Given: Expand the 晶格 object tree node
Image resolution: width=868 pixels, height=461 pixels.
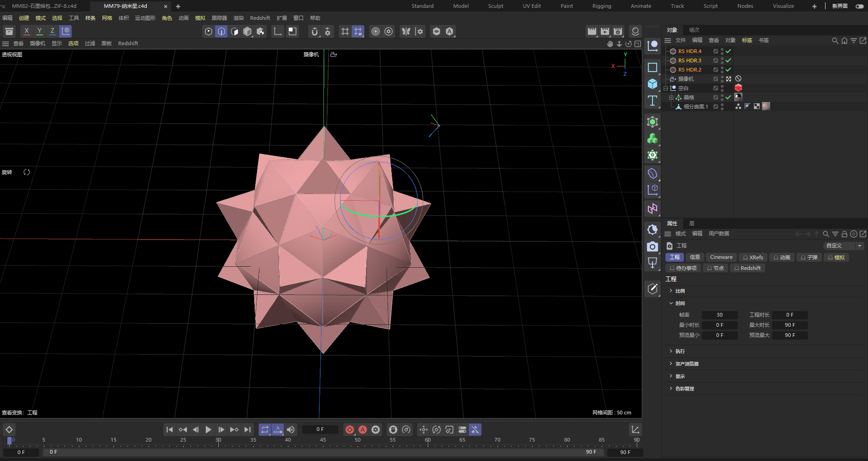Looking at the screenshot, I should (x=671, y=97).
